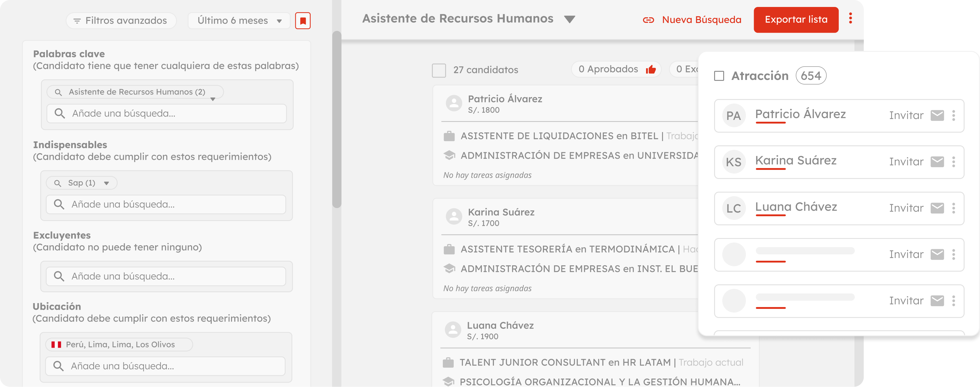
Task: Expand the Asistente de Recursos Humanos (2) keyword chip
Action: tap(135, 92)
